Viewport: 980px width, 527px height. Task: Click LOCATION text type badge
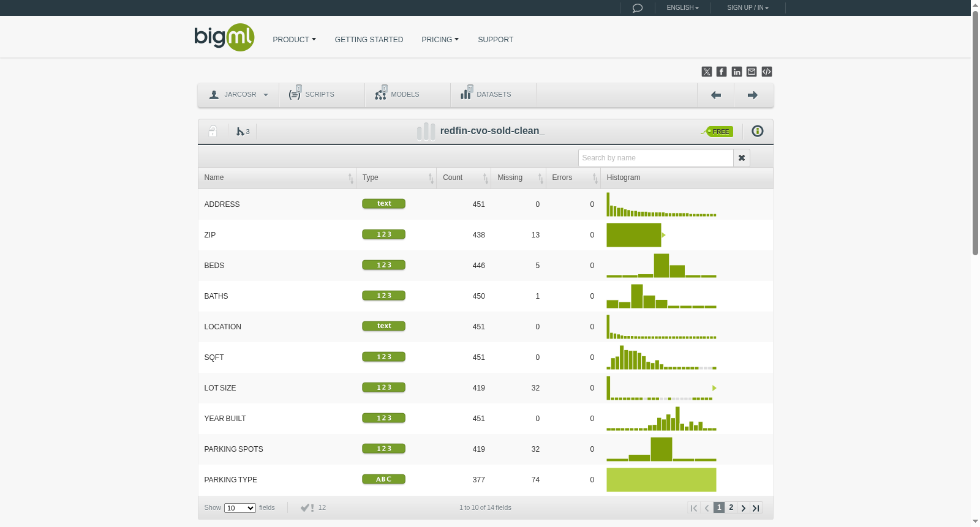coord(383,326)
